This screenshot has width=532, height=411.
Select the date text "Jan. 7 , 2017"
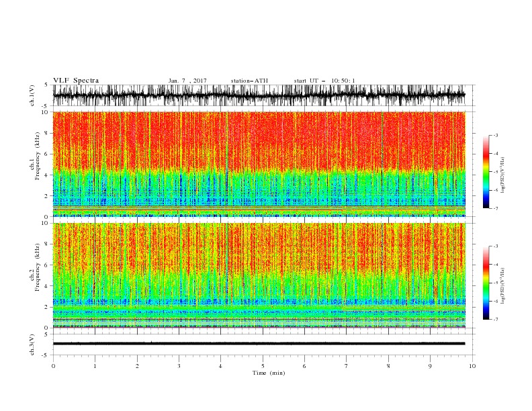coord(187,81)
